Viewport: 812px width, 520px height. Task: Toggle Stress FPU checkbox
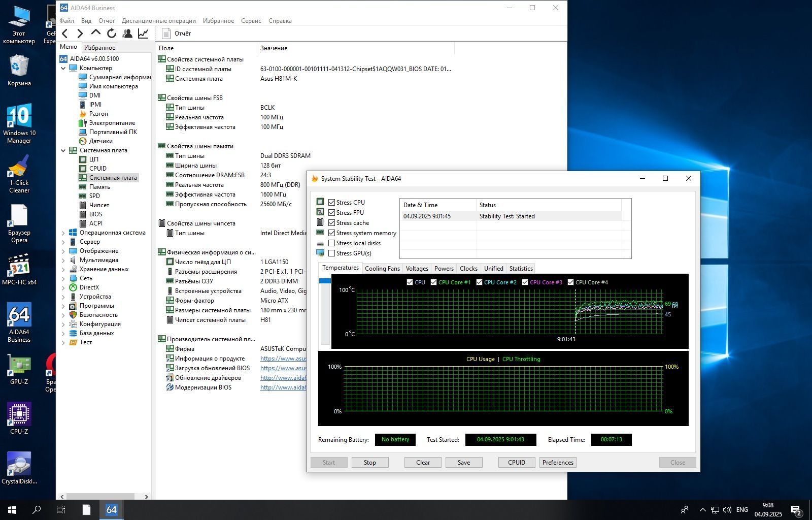(x=331, y=212)
